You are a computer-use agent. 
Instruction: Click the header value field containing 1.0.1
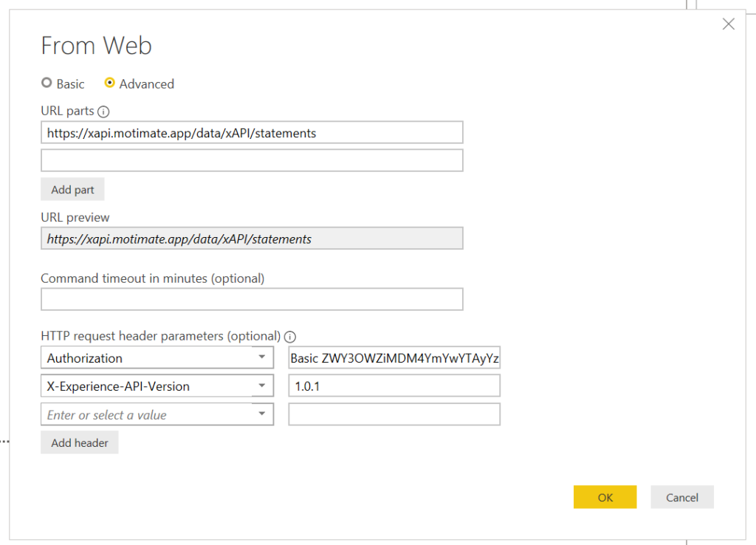point(394,386)
